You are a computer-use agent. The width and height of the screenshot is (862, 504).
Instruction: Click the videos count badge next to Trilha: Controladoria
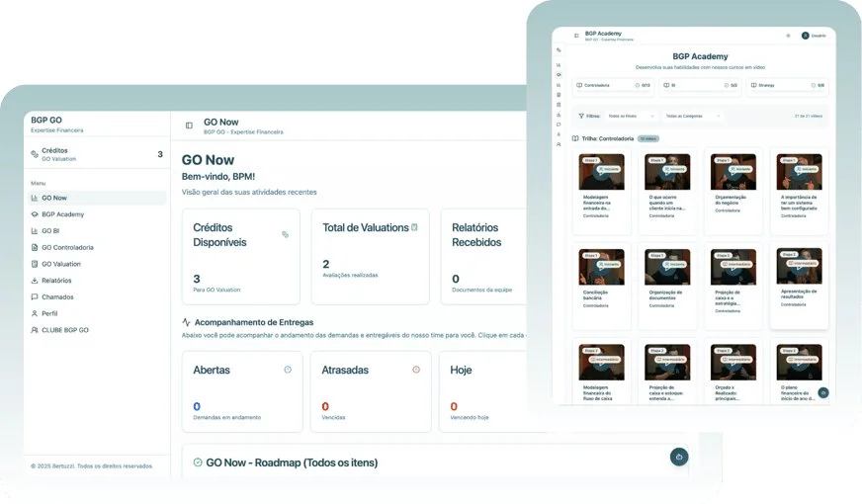[x=648, y=138]
